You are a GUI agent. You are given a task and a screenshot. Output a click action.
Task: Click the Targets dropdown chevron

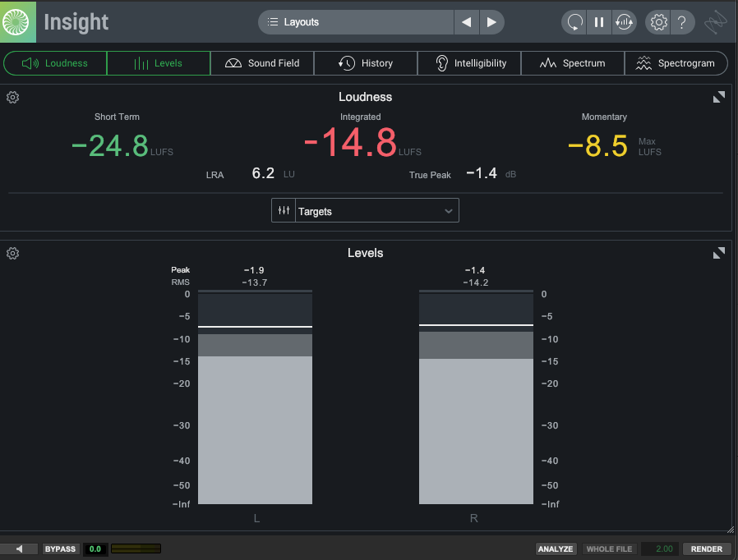point(449,211)
